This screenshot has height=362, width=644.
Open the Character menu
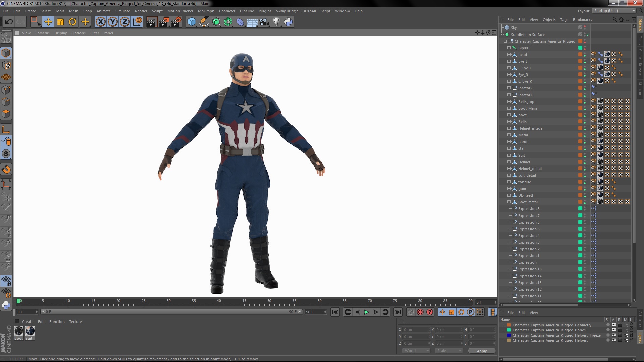tap(227, 11)
